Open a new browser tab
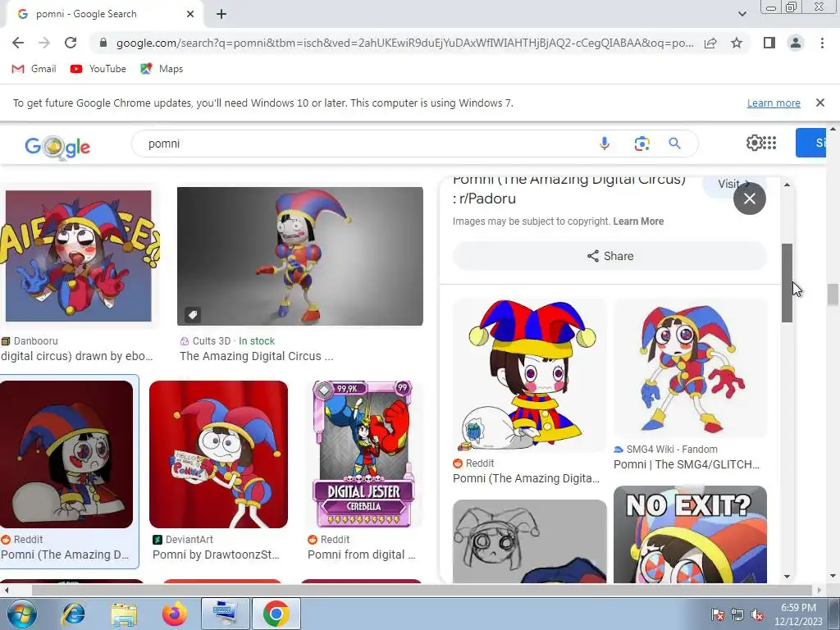This screenshot has width=840, height=630. click(x=221, y=14)
